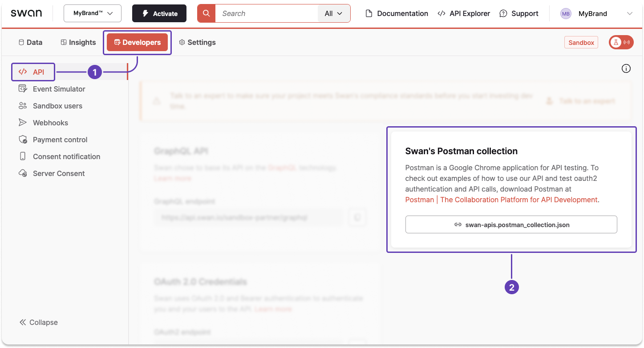Image resolution: width=644 pixels, height=348 pixels.
Task: Select the flask side of the environment toggle
Action: 616,42
